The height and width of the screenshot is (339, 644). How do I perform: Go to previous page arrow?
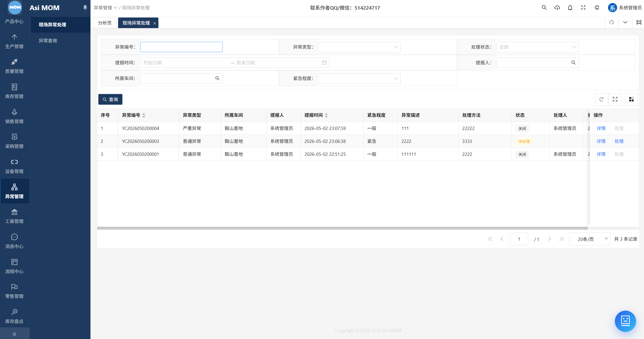[x=502, y=239]
